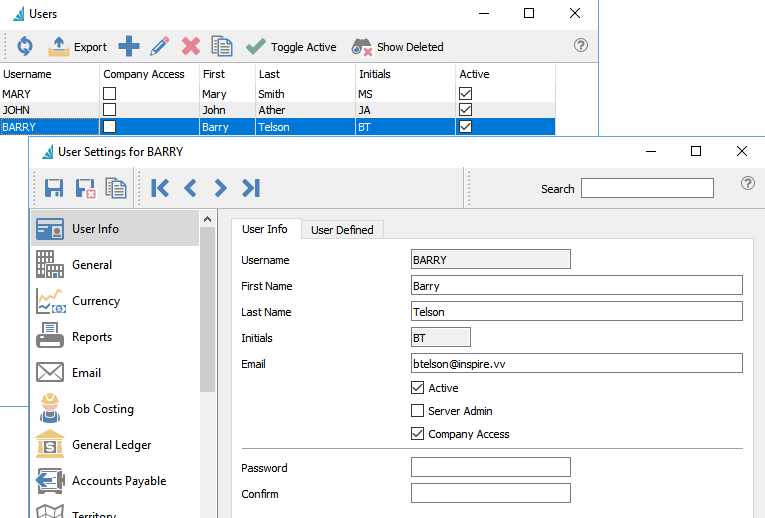Jump to last record arrow icon
The width and height of the screenshot is (765, 518).
[251, 188]
